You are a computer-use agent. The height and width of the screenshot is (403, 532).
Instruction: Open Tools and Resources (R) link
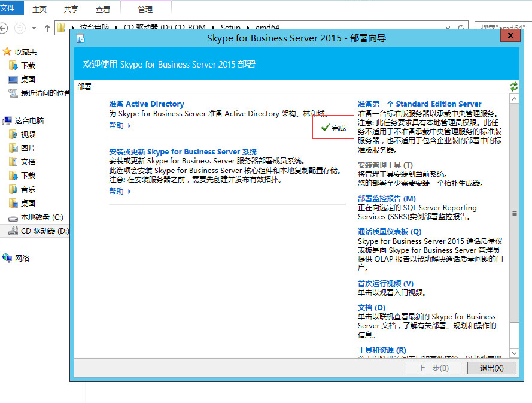tap(382, 350)
